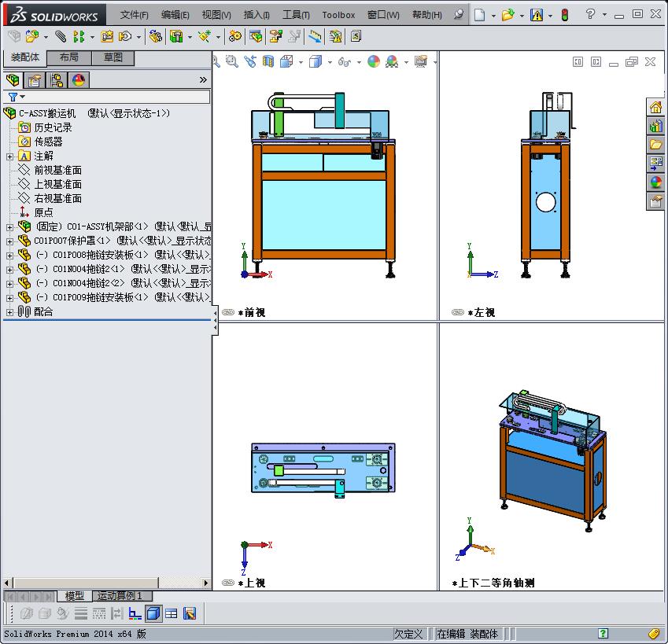This screenshot has height=644, width=668.
Task: Click the Smart Fasteners icon
Action: (x=106, y=37)
